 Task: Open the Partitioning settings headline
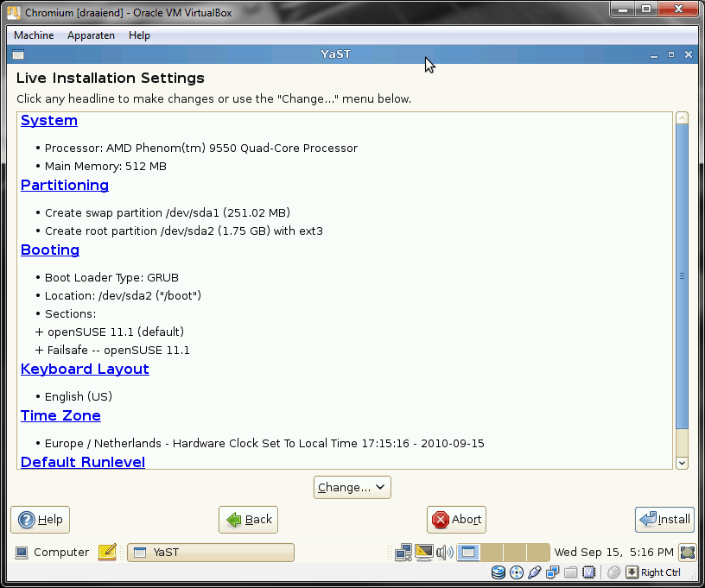click(x=65, y=185)
